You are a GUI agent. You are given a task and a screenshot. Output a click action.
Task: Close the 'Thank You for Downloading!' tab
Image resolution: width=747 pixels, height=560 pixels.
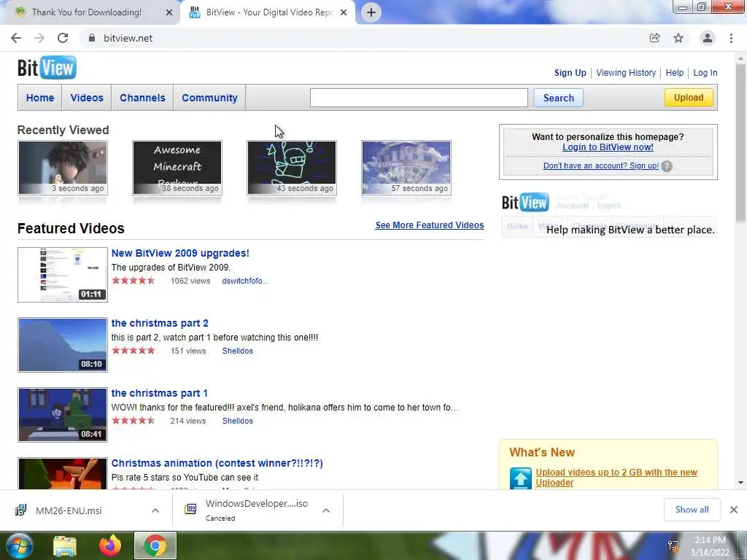[x=169, y=12]
